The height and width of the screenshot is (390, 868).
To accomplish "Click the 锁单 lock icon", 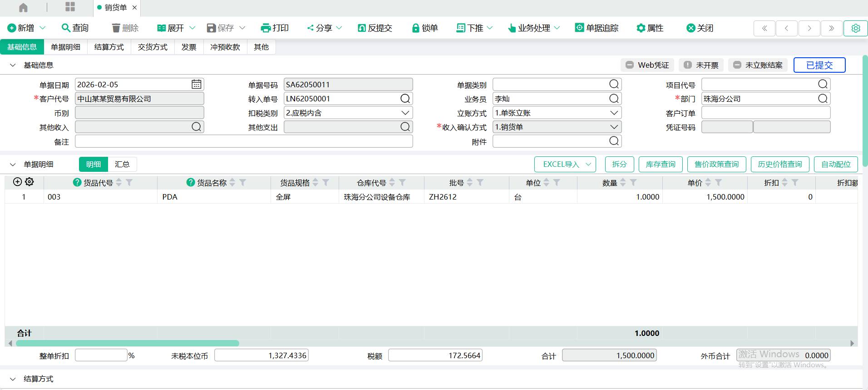I will [415, 28].
